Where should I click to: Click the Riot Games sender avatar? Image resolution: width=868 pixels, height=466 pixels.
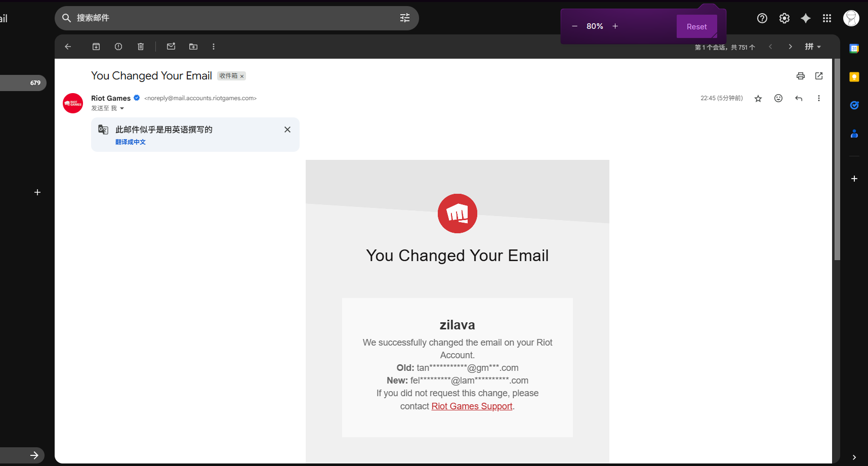coord(73,103)
